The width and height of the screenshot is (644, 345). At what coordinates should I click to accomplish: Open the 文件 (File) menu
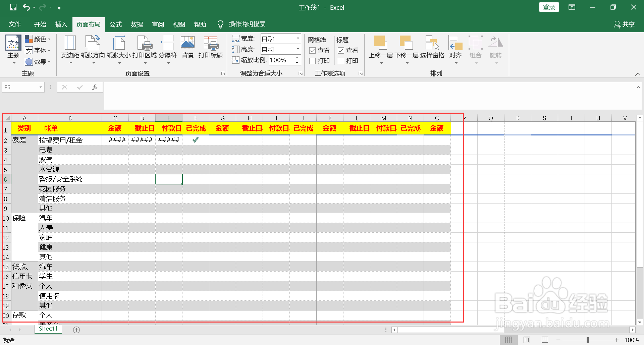(x=14, y=24)
